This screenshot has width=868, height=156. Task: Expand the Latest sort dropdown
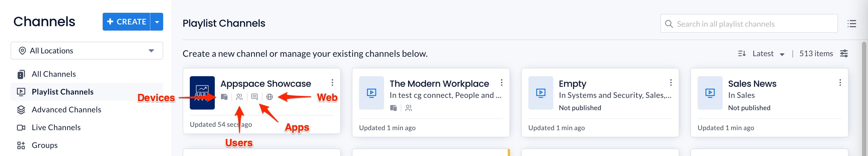(768, 54)
